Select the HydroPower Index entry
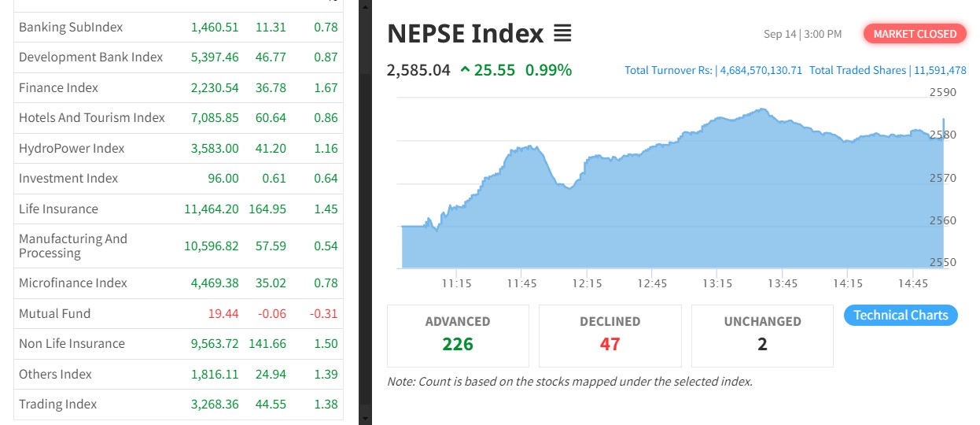The image size is (980, 425). [179, 148]
